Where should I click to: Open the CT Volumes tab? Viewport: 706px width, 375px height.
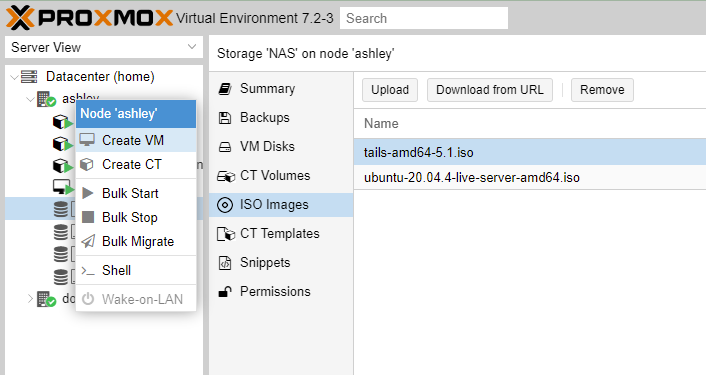click(281, 176)
